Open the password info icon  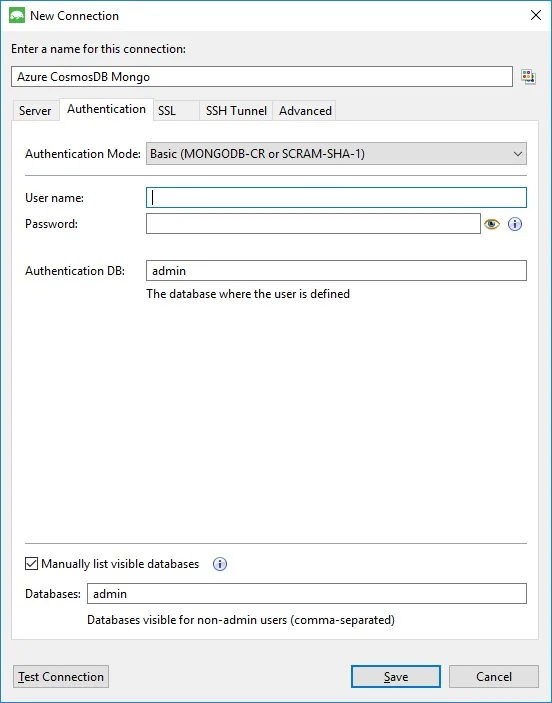pyautogui.click(x=515, y=224)
